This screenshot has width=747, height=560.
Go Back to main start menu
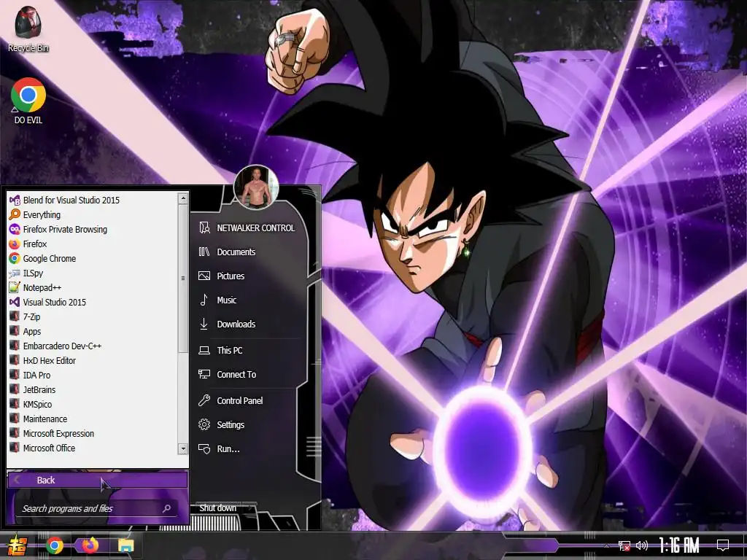coord(98,480)
